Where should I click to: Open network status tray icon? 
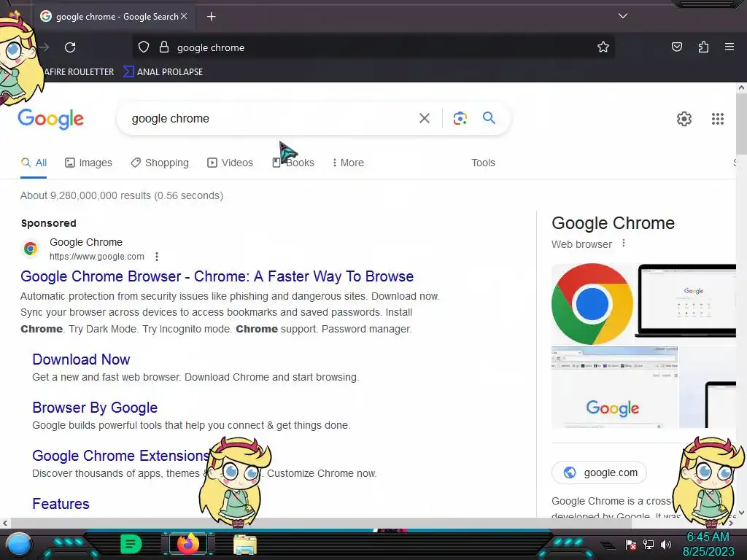649,544
